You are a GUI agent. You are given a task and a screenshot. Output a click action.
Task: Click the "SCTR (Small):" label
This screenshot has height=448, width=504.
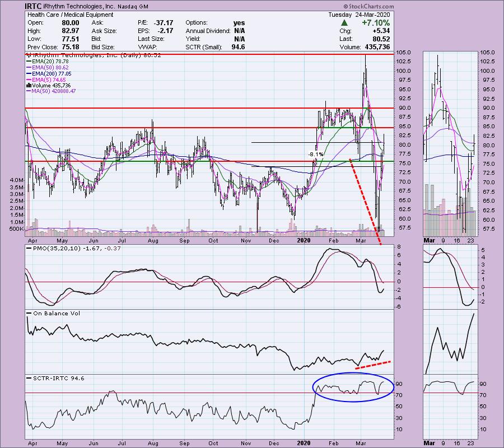tap(204, 47)
